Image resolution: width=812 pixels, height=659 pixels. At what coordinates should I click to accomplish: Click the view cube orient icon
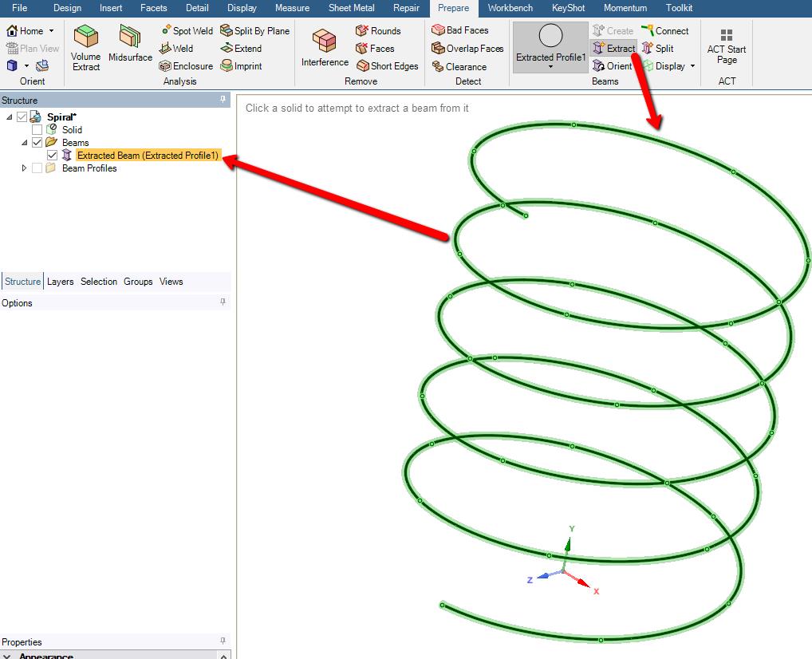coord(12,65)
